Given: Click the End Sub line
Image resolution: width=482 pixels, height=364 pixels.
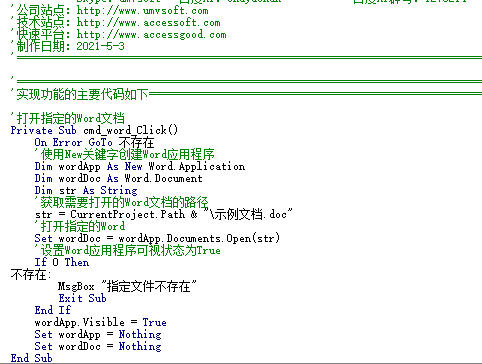Looking at the screenshot, I should (x=31, y=358).
